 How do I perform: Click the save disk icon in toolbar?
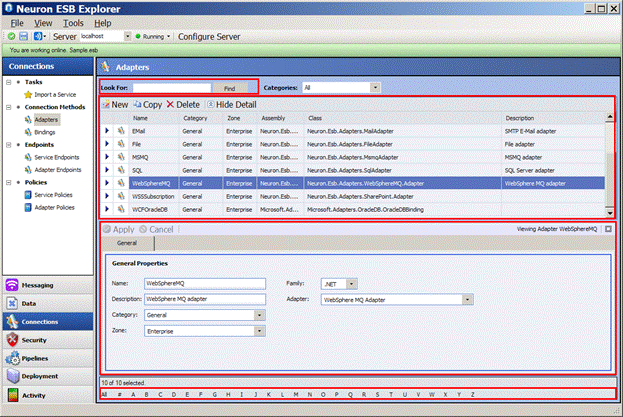pos(24,37)
